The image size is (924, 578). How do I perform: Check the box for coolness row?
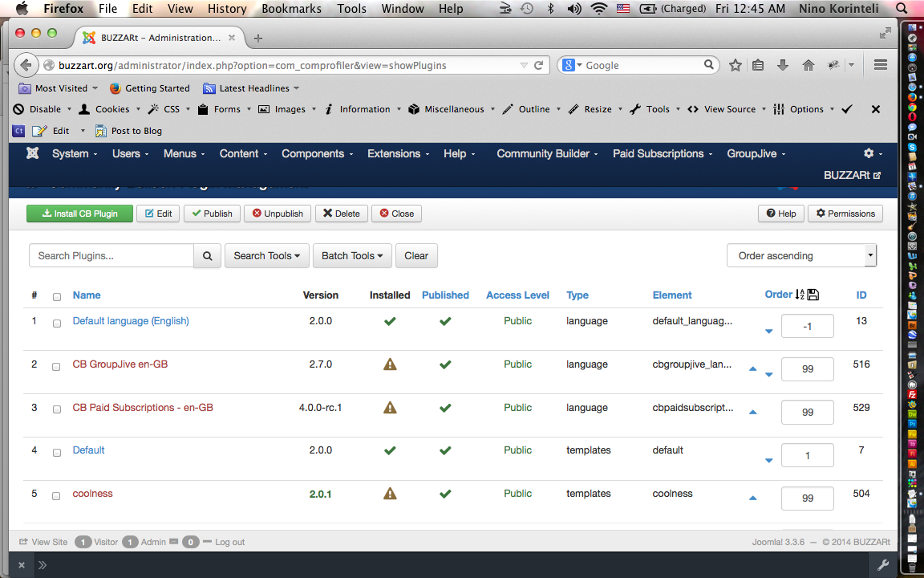click(x=57, y=495)
